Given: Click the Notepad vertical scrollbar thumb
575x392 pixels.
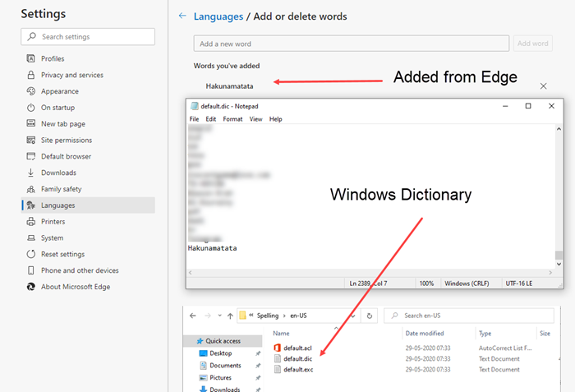Looking at the screenshot, I should [559, 255].
